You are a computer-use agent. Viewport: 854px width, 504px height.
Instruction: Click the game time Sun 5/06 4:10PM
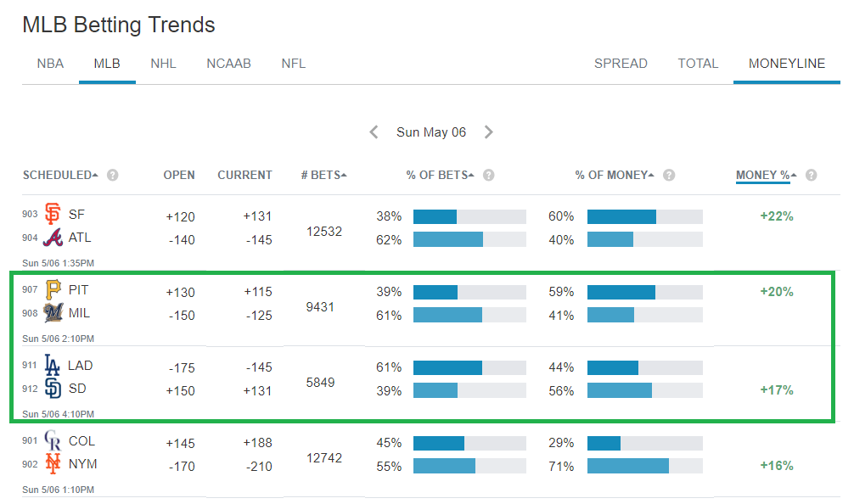(59, 414)
